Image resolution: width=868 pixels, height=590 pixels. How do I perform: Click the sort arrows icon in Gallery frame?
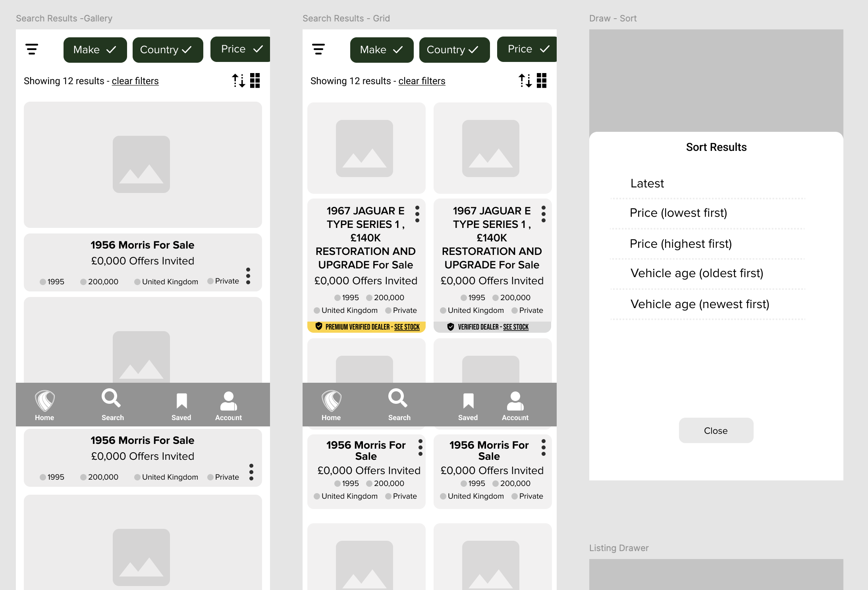click(x=239, y=81)
